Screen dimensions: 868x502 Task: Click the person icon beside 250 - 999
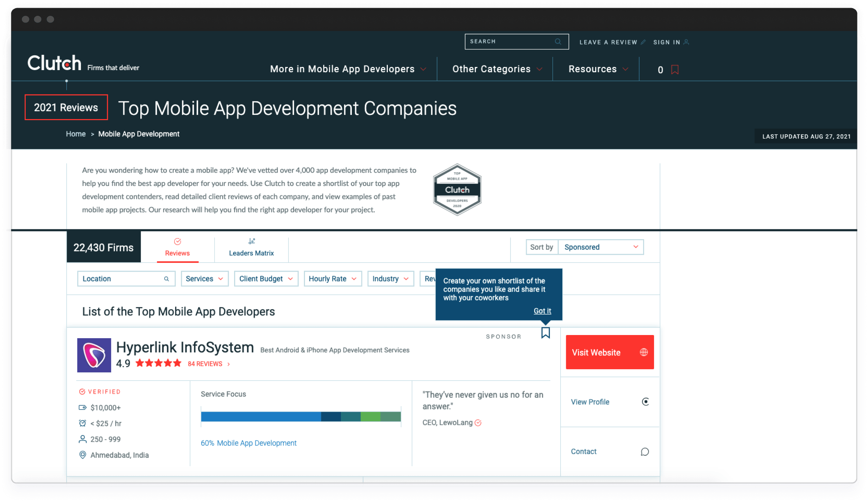(82, 439)
